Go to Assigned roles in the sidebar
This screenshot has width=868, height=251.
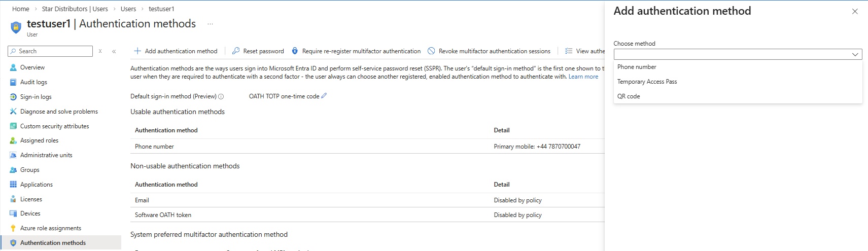(39, 140)
